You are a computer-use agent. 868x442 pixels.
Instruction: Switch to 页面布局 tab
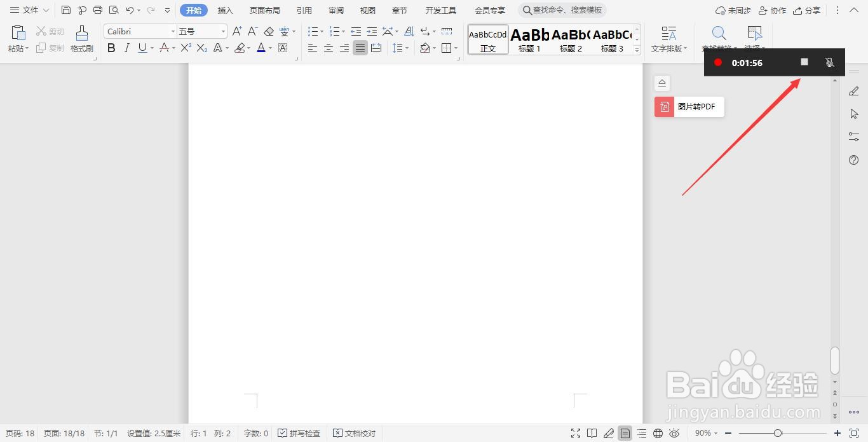[264, 10]
